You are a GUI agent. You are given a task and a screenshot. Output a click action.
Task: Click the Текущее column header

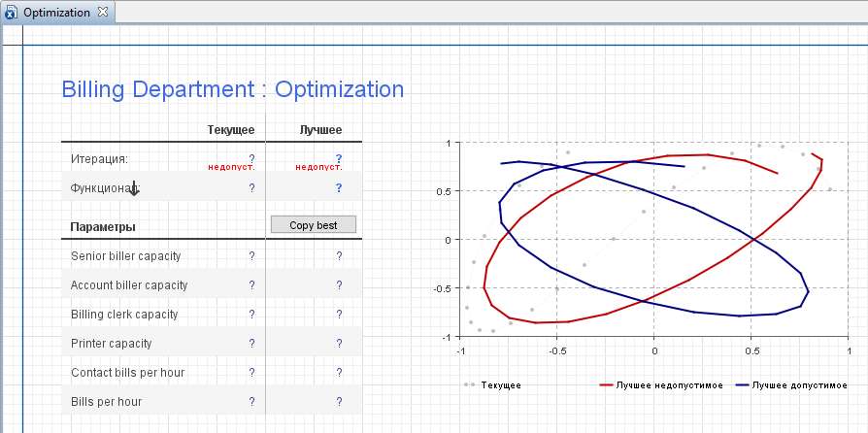click(231, 130)
